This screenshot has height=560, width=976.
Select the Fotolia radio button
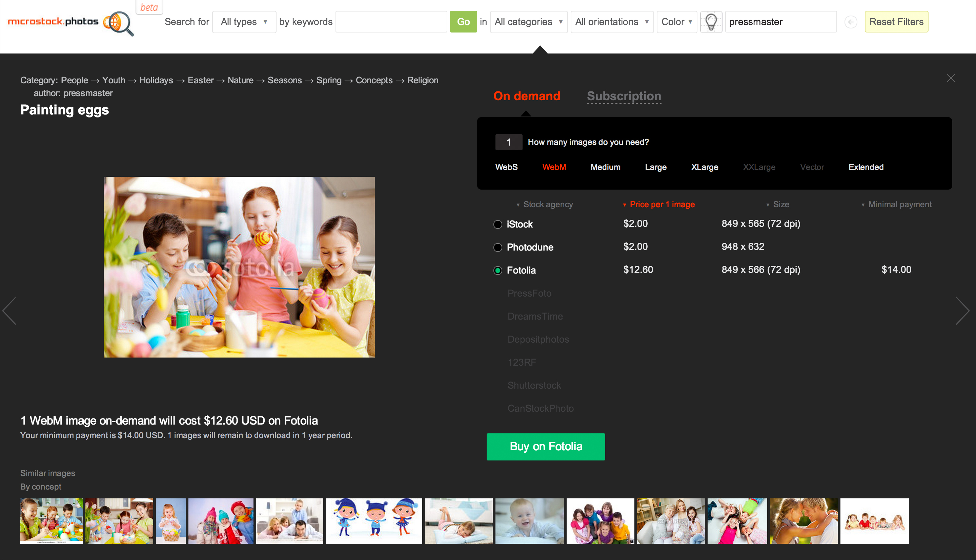pos(497,271)
